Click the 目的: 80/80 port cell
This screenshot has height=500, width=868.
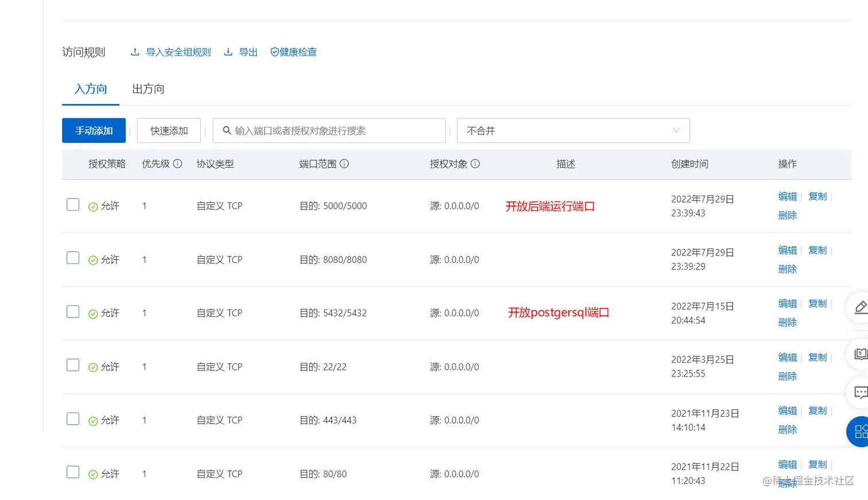click(323, 474)
